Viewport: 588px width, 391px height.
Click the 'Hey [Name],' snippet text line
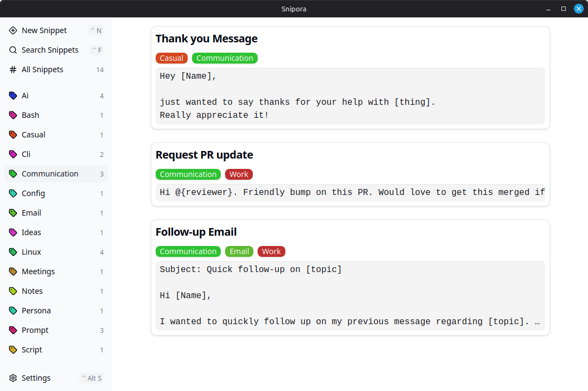click(188, 76)
